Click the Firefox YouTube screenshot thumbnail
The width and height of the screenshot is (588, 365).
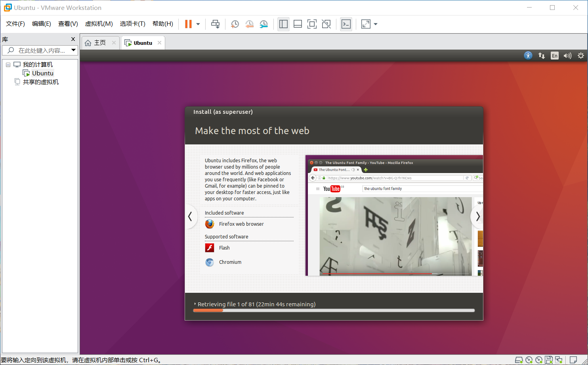(394, 215)
